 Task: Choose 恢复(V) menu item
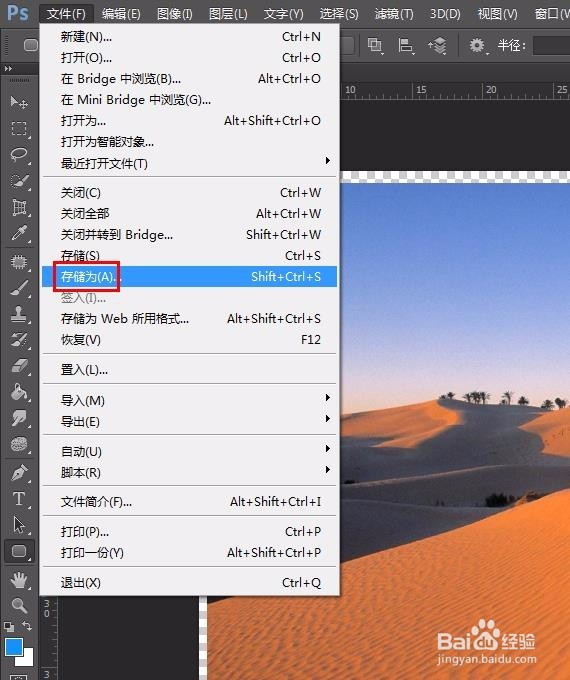tap(189, 340)
